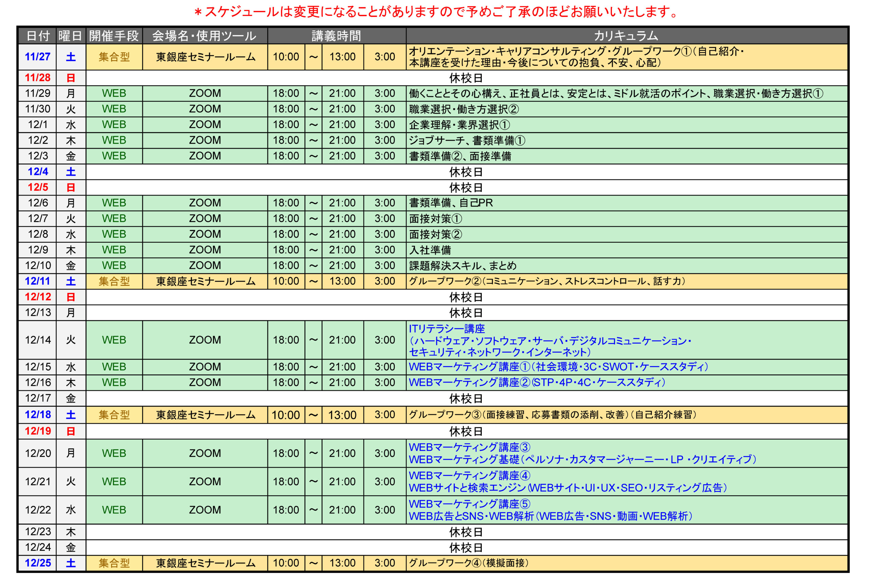Screen dimensions: 869x588
Task: Click 東銀座セミナールーム in the 12/18 row
Action: click(205, 415)
